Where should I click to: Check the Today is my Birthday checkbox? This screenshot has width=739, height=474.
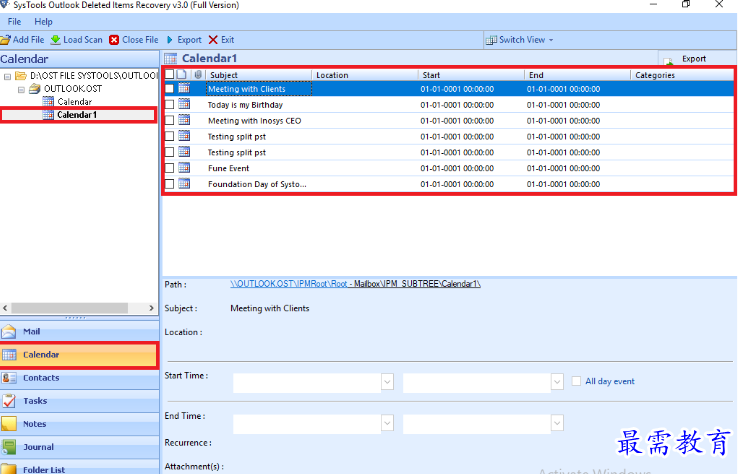point(169,105)
